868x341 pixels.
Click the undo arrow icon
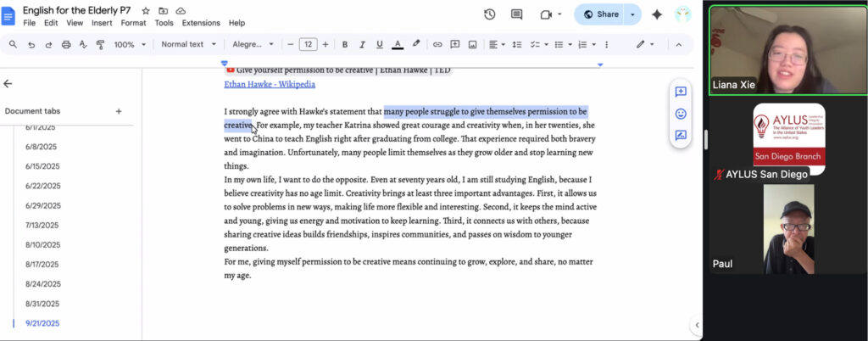[x=31, y=44]
